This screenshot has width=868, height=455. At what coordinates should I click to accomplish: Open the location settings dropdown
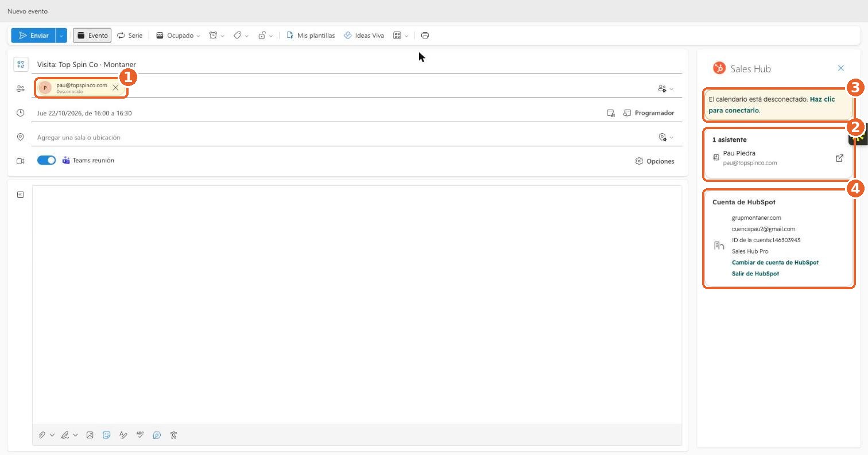[x=666, y=138]
